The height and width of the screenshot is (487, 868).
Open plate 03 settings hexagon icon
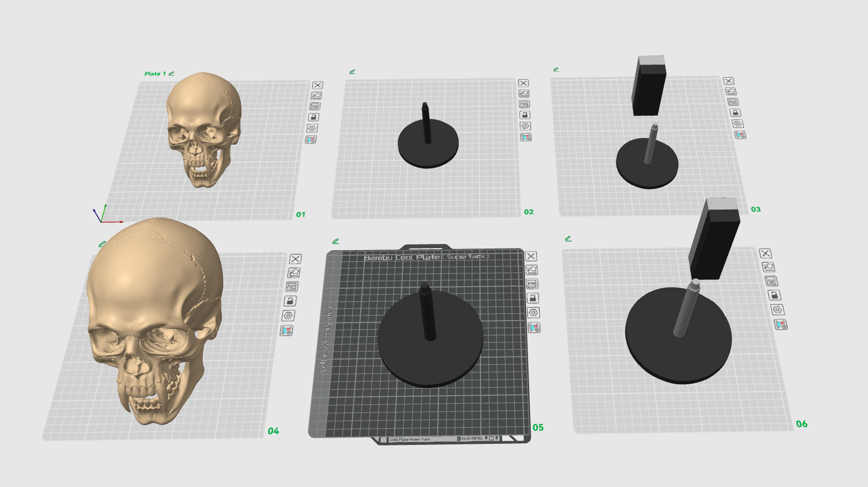tap(738, 124)
